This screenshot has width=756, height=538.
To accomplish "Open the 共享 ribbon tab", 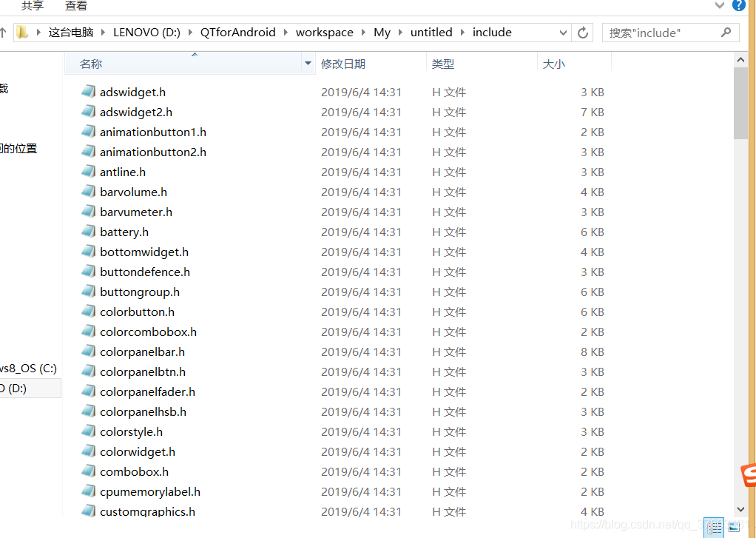I will click(33, 6).
